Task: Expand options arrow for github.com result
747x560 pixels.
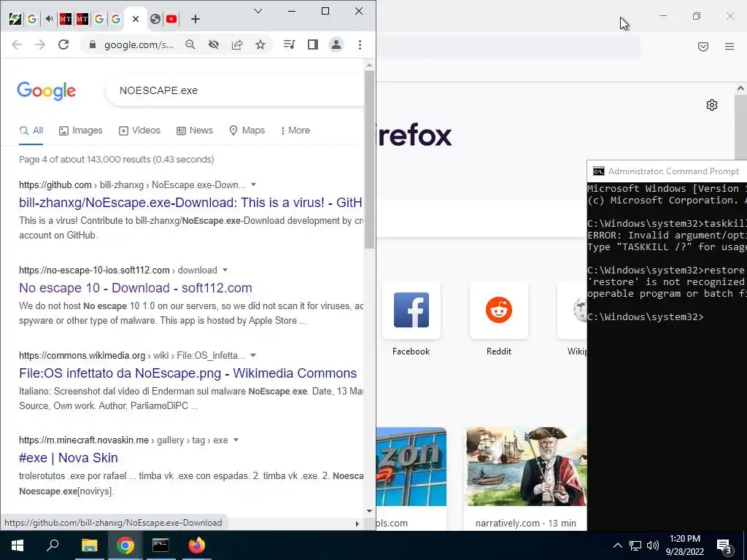Action: pos(253,184)
